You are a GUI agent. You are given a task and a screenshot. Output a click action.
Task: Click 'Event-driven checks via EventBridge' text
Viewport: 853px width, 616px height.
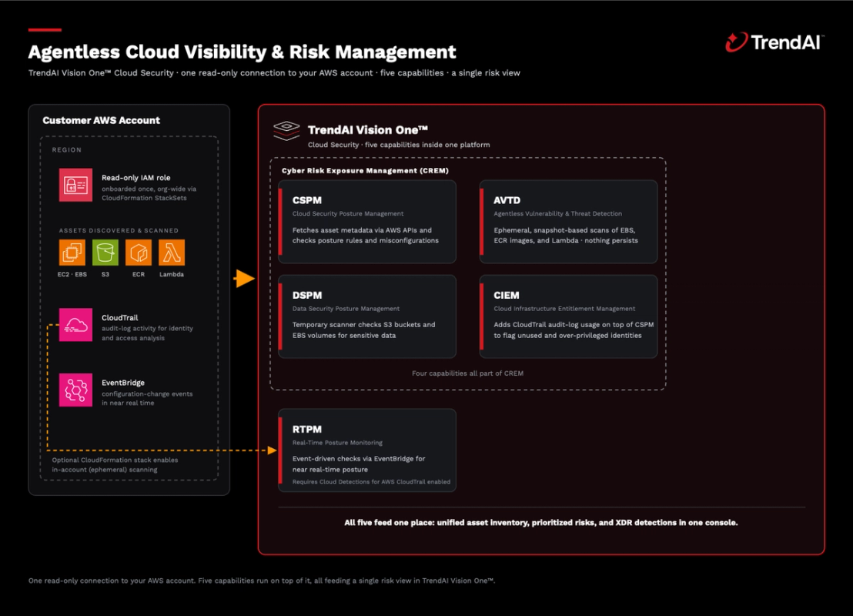tap(359, 459)
